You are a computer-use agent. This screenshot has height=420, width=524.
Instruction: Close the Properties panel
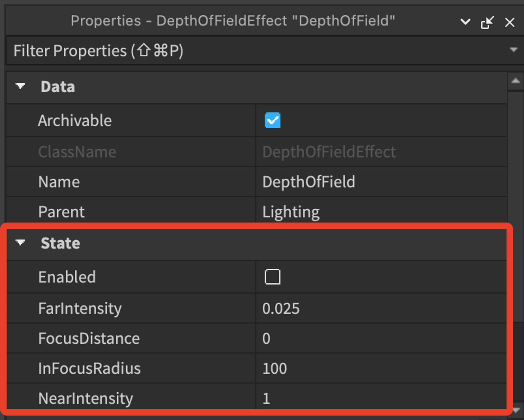510,22
